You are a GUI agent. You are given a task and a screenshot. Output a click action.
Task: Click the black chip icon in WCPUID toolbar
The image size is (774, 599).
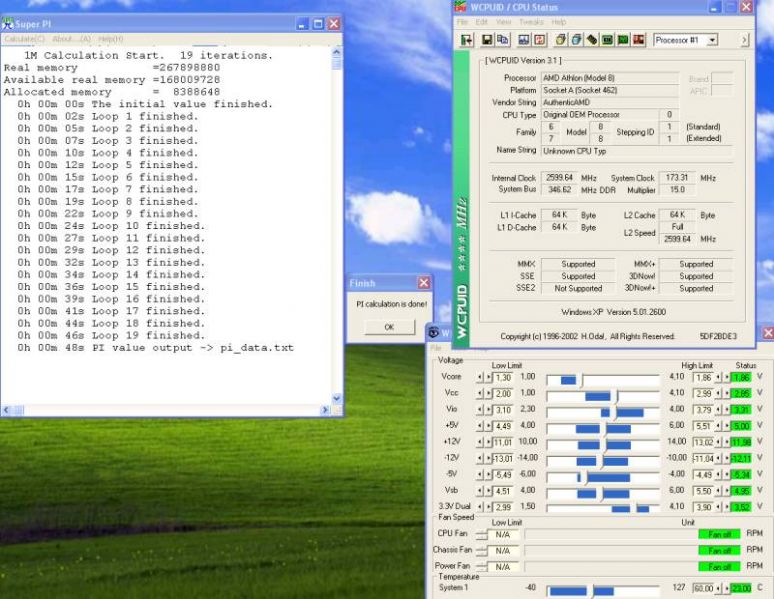pyautogui.click(x=592, y=40)
